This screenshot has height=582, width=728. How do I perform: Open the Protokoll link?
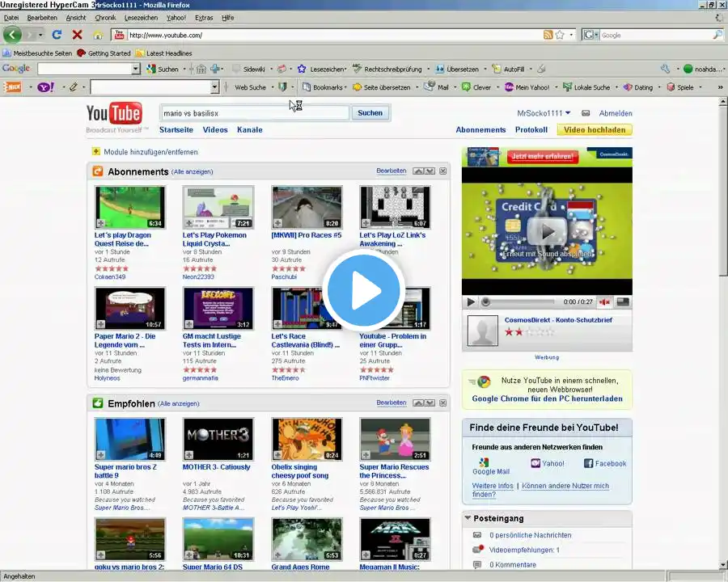coord(531,130)
